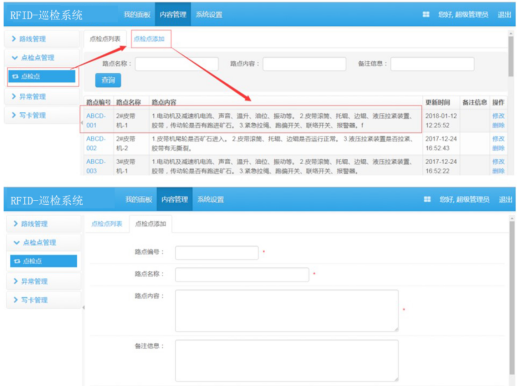Click 修改 for row ABCD-002

(x=498, y=139)
